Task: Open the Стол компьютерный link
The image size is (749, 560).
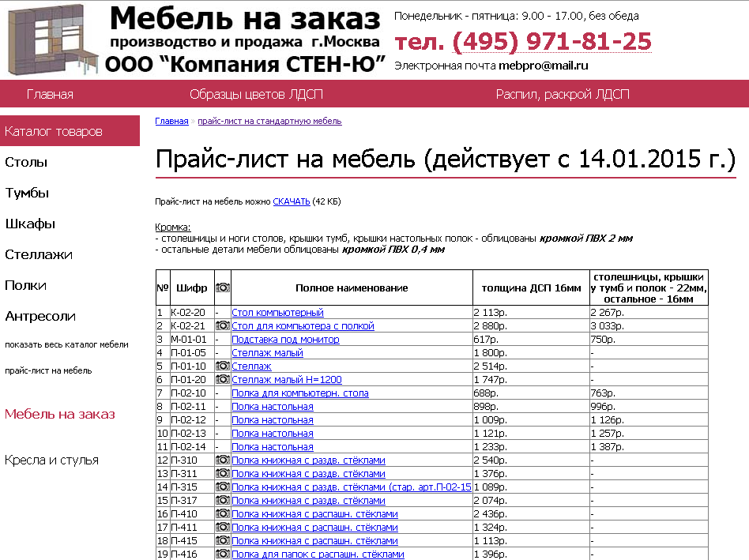Action: pyautogui.click(x=277, y=312)
